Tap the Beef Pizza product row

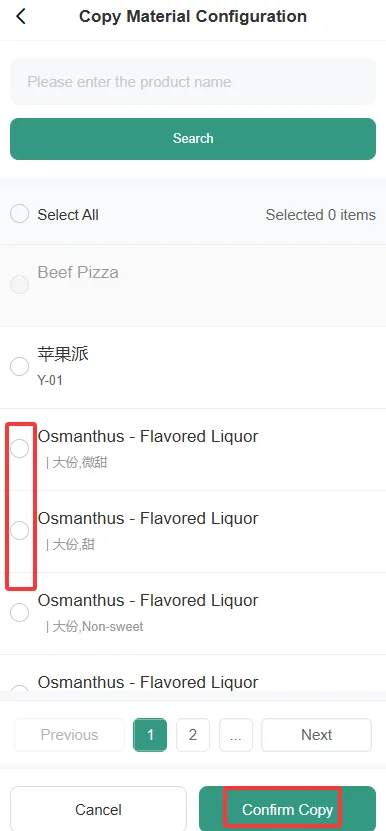[x=193, y=285]
